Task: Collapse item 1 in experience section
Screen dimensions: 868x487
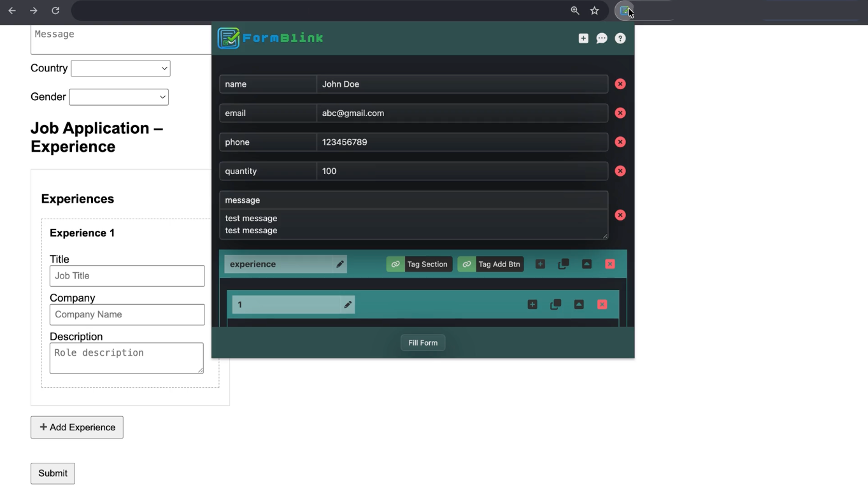Action: pyautogui.click(x=579, y=305)
